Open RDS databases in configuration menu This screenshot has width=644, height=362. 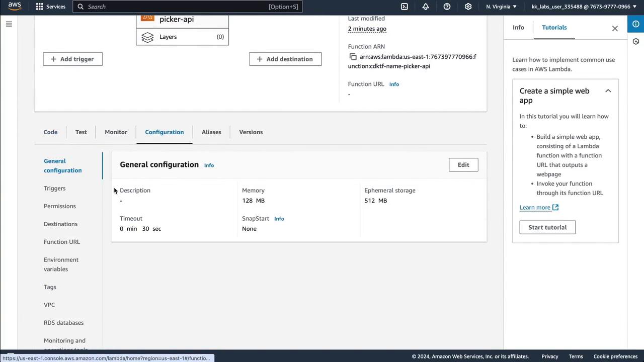[x=63, y=323]
